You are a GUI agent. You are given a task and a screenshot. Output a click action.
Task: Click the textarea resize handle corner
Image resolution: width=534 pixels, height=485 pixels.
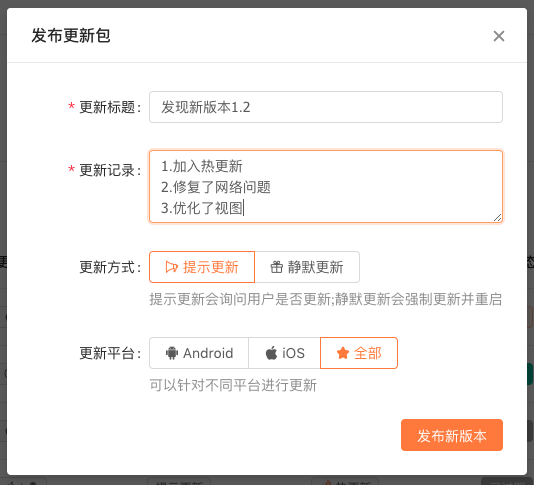point(498,218)
